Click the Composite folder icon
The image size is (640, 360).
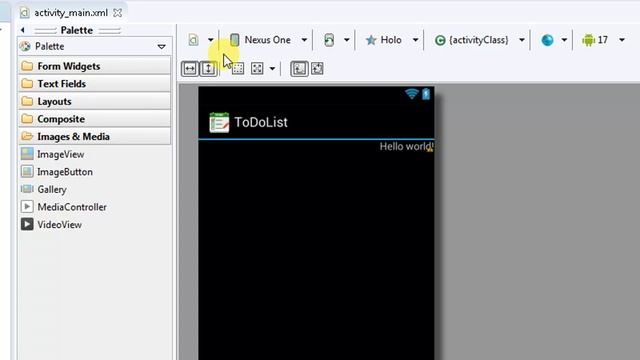click(27, 118)
